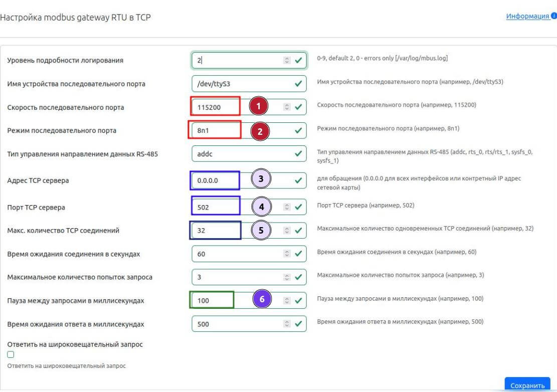The height and width of the screenshot is (392, 557).
Task: Click numbered badge 2 on serial mode
Action: click(260, 131)
